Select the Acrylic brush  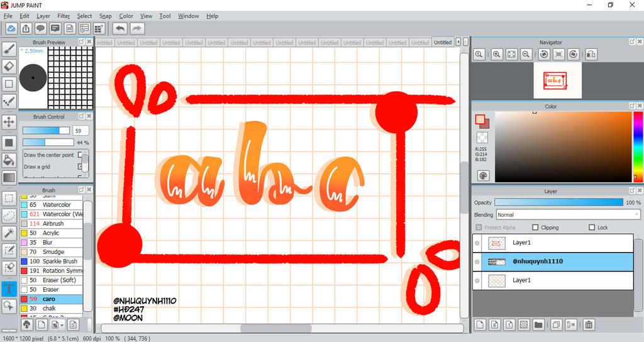point(52,233)
